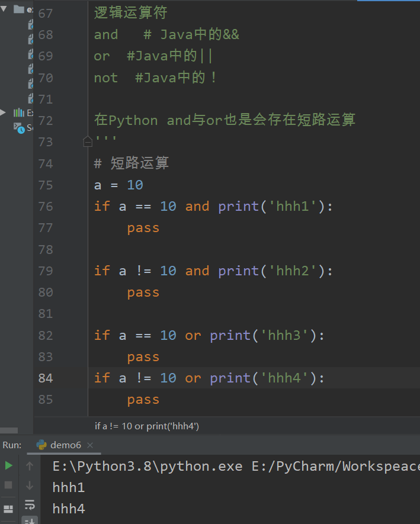
Task: Toggle soft-wrap in Run console
Action: tap(30, 504)
